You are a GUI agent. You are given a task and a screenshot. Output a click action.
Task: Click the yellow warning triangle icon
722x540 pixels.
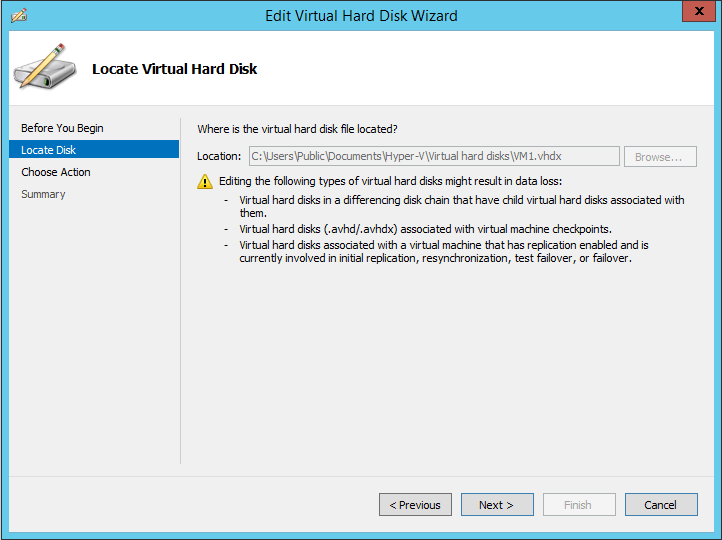pos(205,182)
